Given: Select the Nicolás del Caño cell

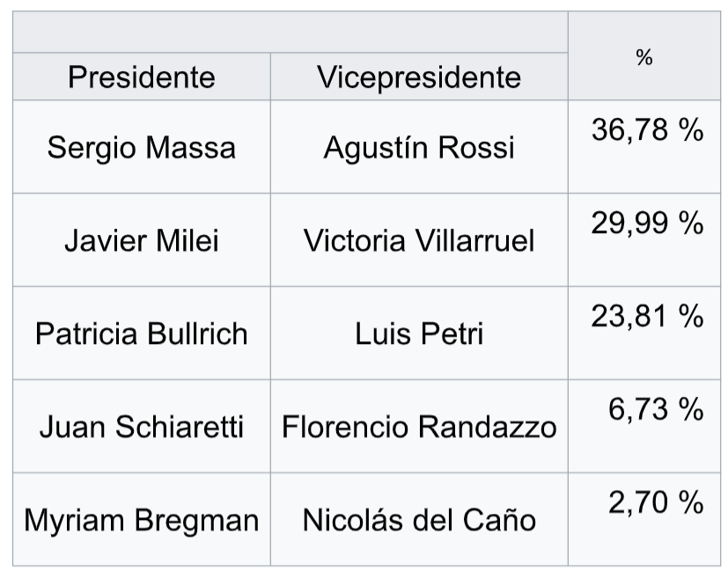Looking at the screenshot, I should pos(418,520).
